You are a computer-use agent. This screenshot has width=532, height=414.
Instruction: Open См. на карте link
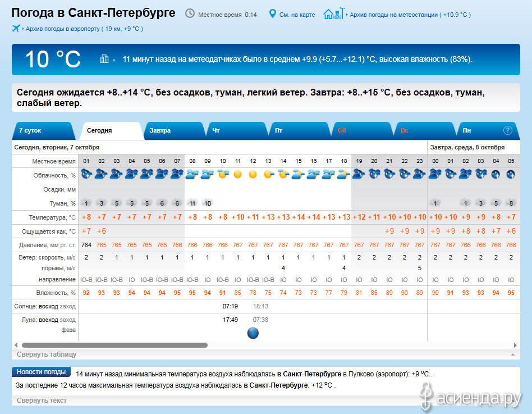pos(297,15)
